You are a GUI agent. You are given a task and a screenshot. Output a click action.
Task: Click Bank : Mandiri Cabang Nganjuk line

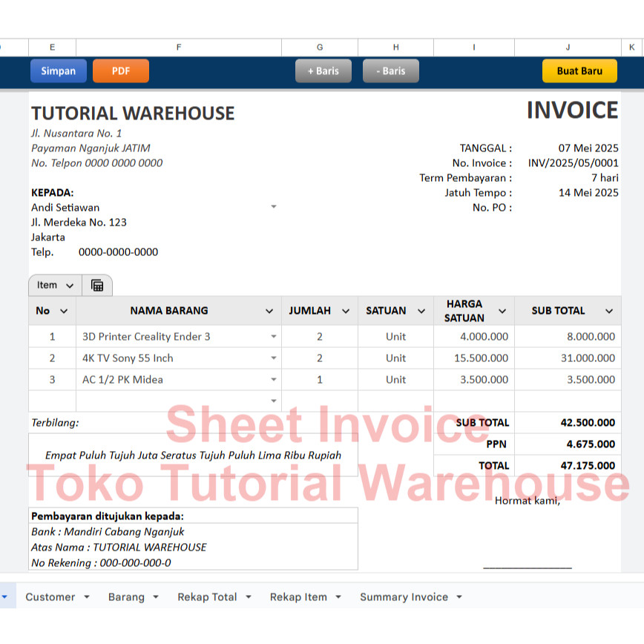coord(108,531)
